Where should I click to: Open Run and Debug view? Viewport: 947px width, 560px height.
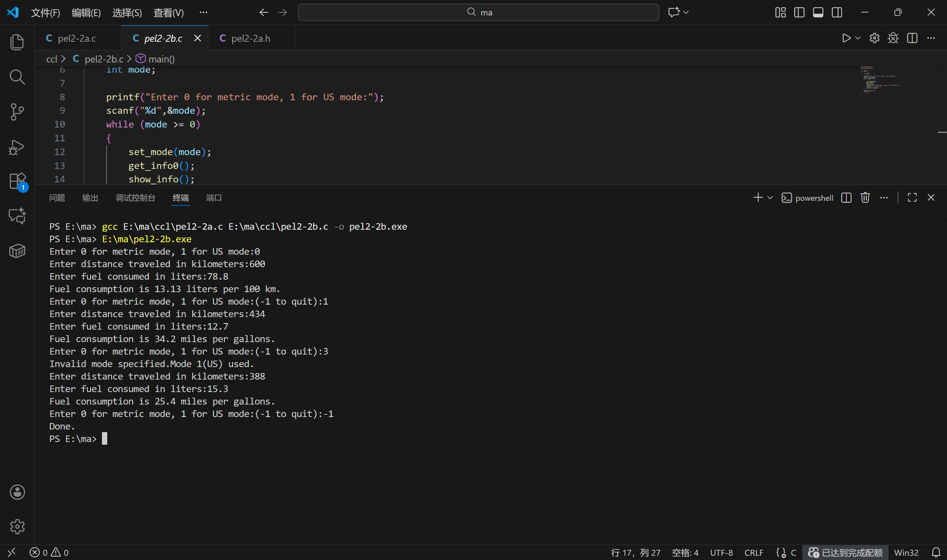click(17, 147)
